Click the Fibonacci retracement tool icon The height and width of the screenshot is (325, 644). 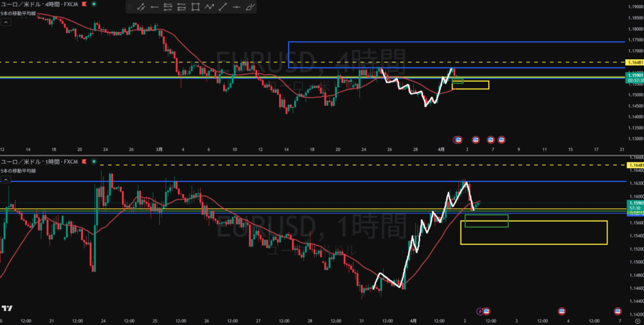pos(168,8)
